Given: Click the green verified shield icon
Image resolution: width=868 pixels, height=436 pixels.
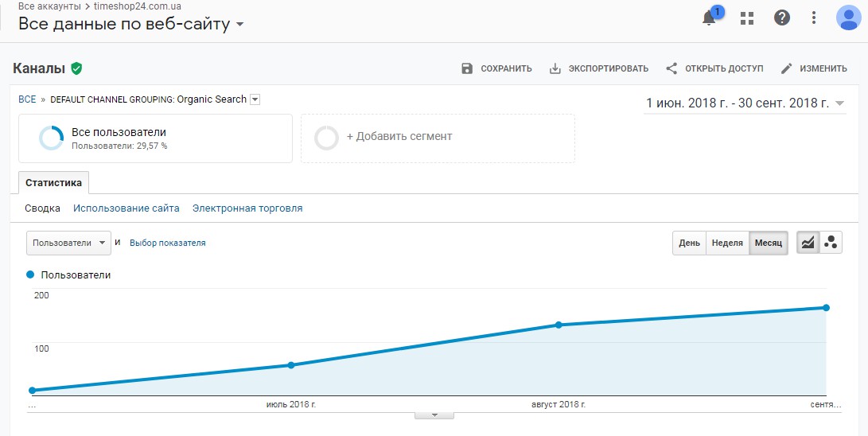Looking at the screenshot, I should tap(76, 68).
